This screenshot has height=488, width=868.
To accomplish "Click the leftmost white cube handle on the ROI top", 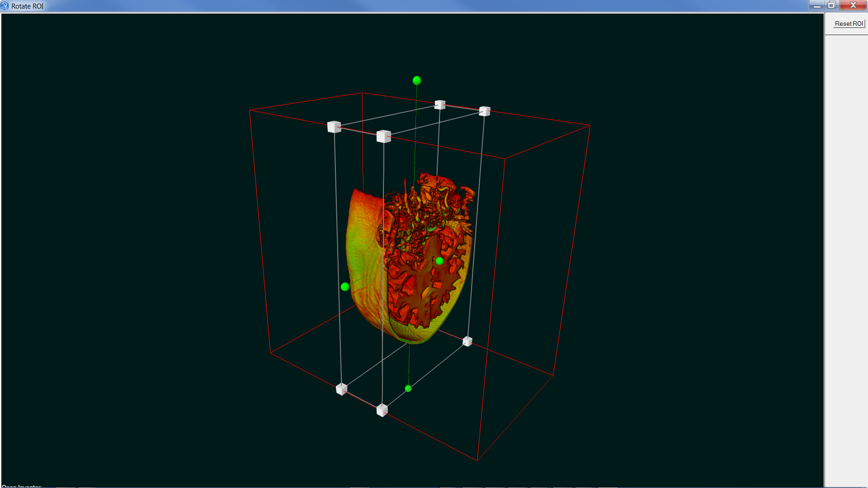I will (334, 127).
